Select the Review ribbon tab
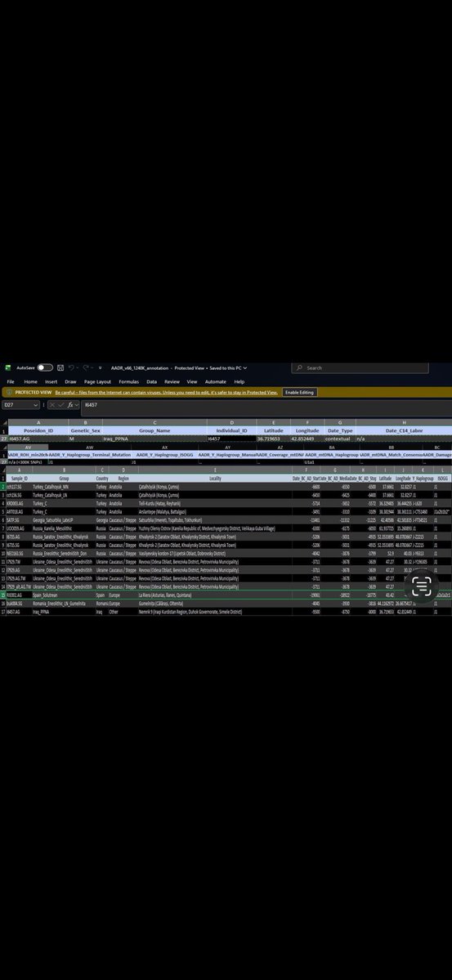 [x=172, y=381]
